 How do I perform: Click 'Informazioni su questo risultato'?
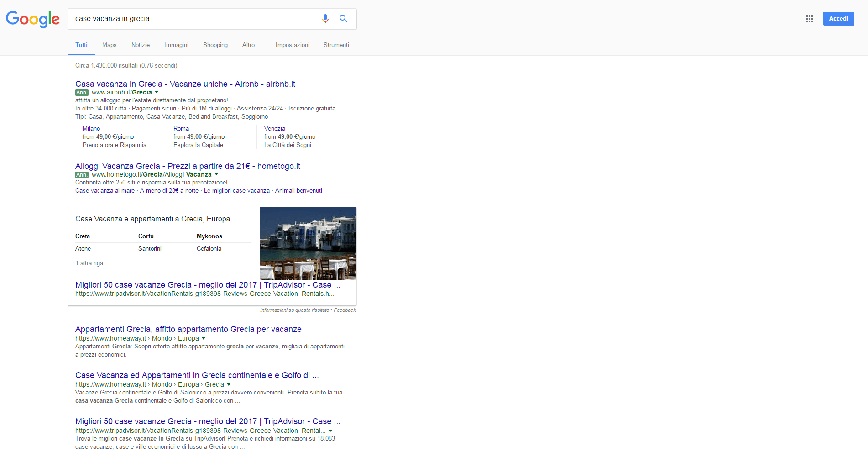(x=294, y=310)
